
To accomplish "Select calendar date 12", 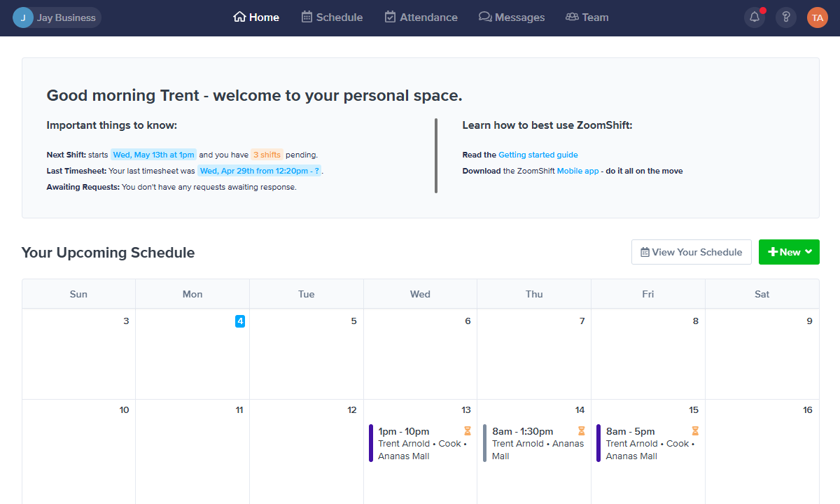I will click(x=352, y=410).
